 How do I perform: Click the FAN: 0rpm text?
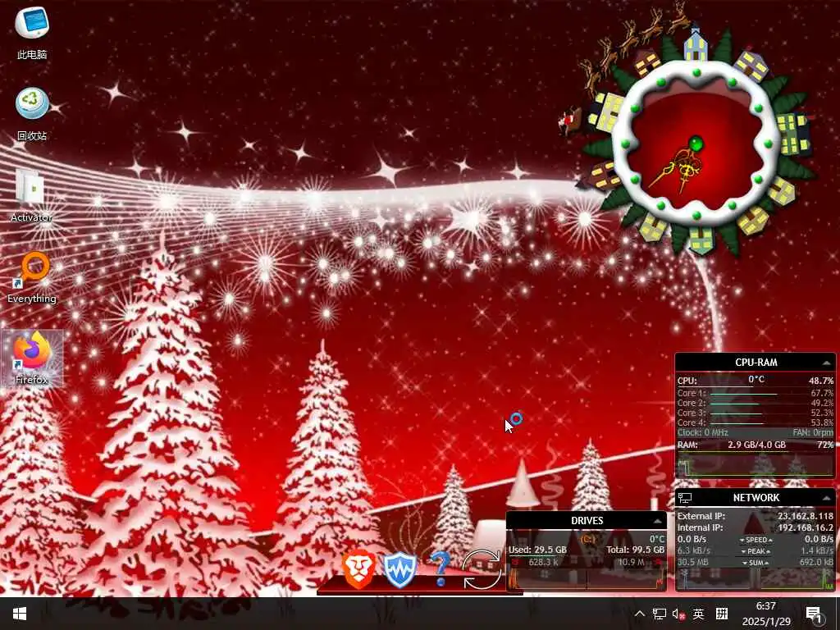[813, 432]
